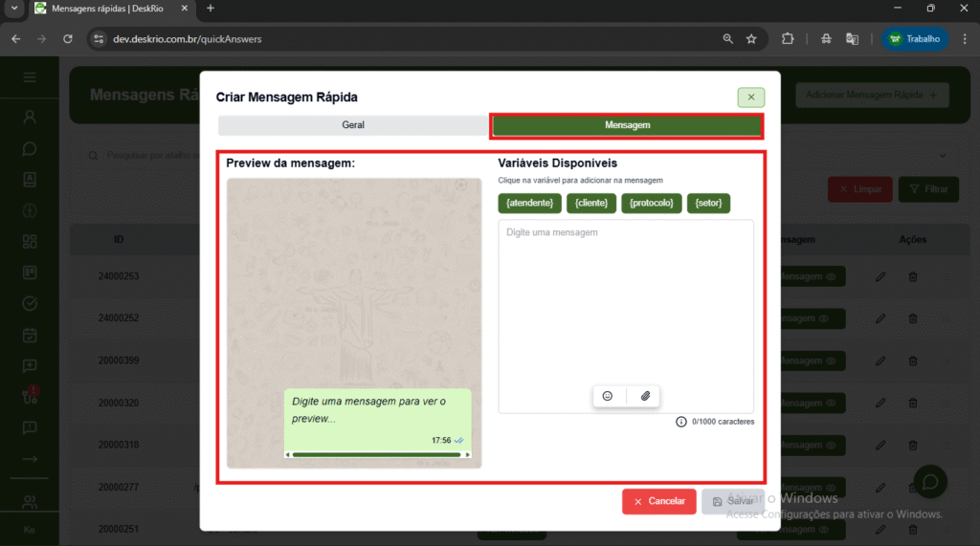The width and height of the screenshot is (980, 546).
Task: Click the emoji picker icon
Action: click(607, 396)
